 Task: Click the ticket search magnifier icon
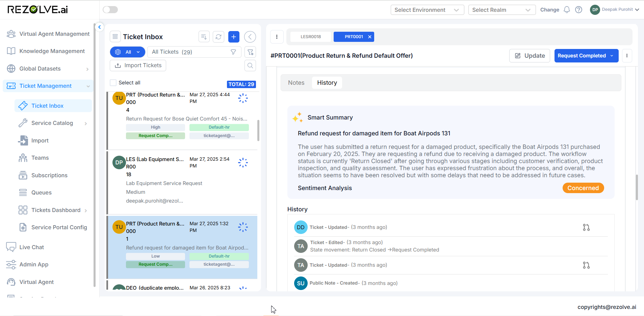[250, 65]
